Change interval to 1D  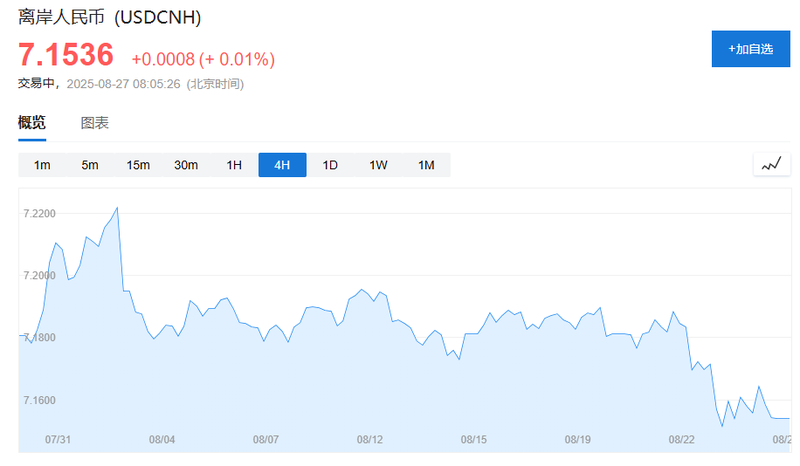(x=330, y=165)
